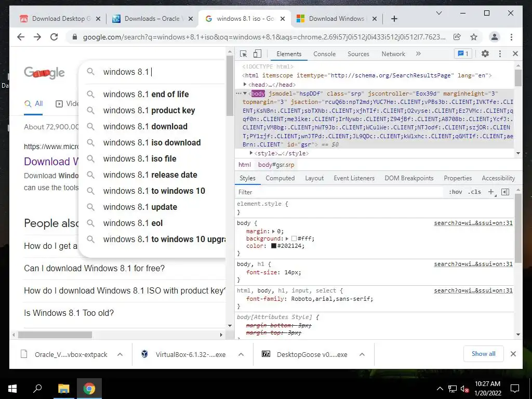Click the Filter styles input field

pyautogui.click(x=339, y=192)
